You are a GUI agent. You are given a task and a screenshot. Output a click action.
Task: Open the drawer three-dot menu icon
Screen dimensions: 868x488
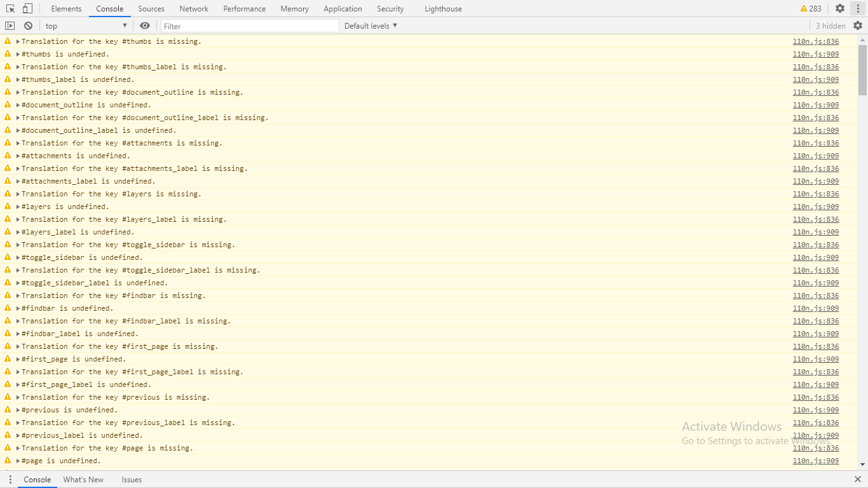click(x=10, y=480)
